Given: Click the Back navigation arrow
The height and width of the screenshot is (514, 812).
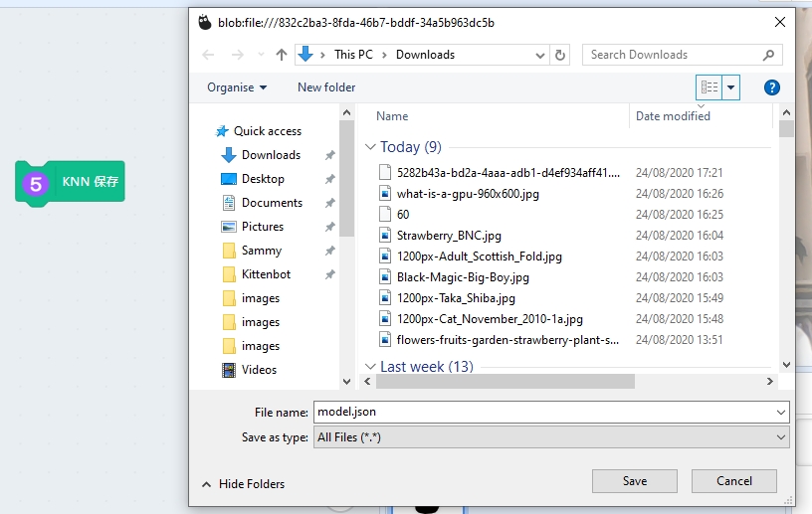Looking at the screenshot, I should pyautogui.click(x=209, y=55).
